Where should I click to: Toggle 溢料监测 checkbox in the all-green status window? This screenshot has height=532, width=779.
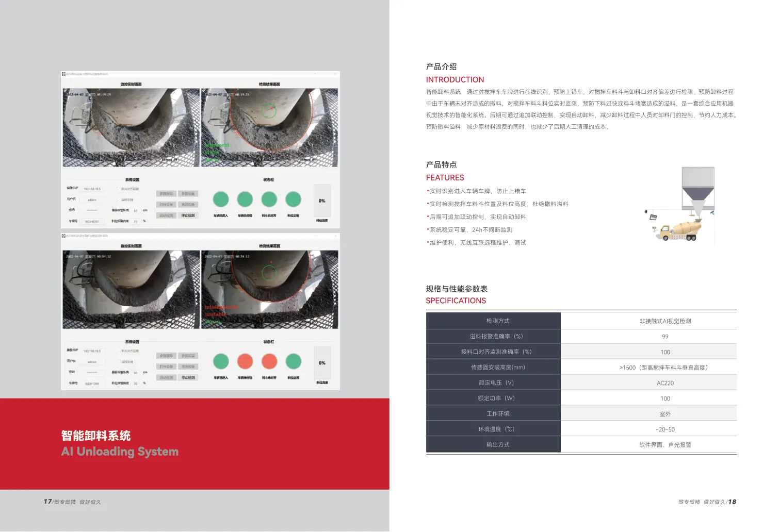point(119,200)
